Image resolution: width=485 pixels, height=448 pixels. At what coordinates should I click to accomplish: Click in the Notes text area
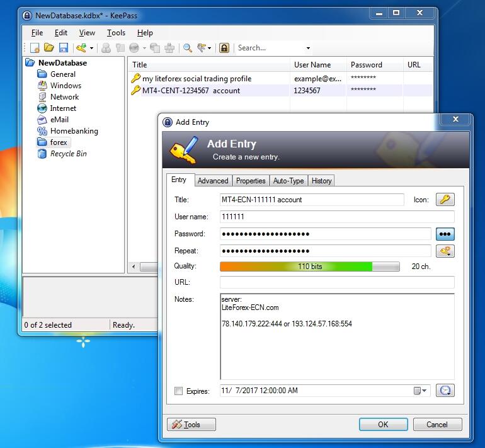337,336
